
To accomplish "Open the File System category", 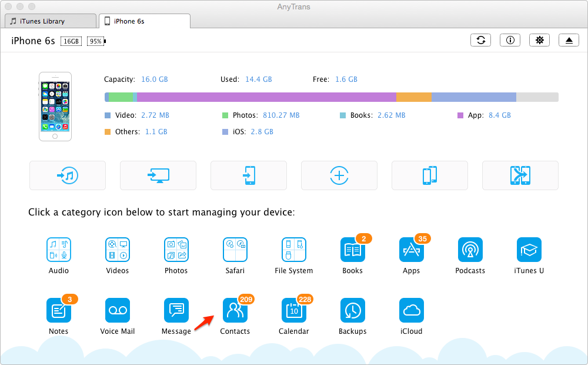I will 294,250.
